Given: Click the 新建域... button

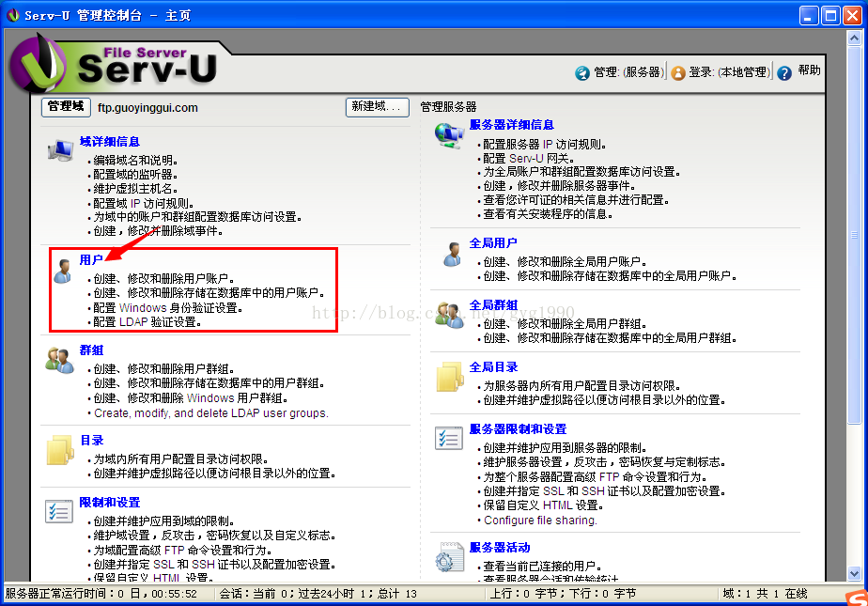Looking at the screenshot, I should pos(378,107).
